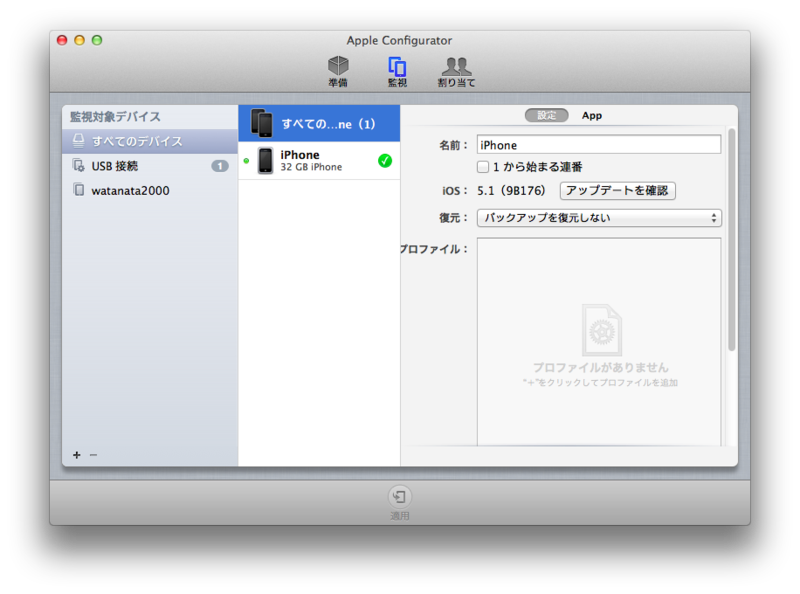Click the USB 接続 sidebar icon
The height and width of the screenshot is (594, 800).
pyautogui.click(x=78, y=165)
